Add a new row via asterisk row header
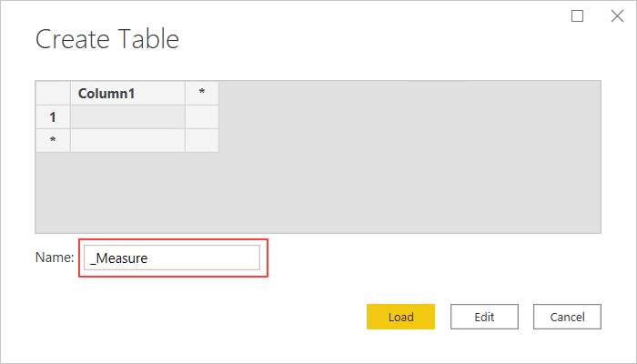 (x=53, y=140)
